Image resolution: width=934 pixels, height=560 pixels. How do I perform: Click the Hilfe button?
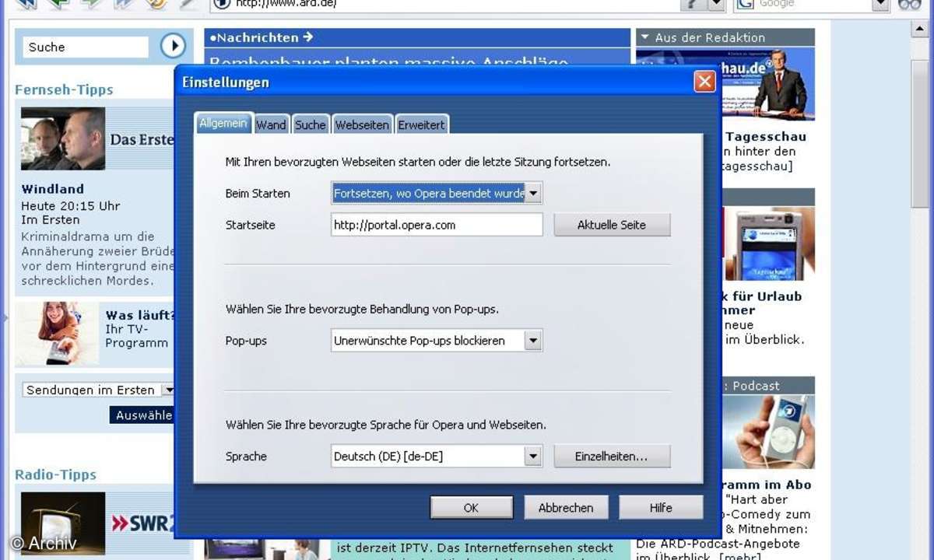pos(661,508)
